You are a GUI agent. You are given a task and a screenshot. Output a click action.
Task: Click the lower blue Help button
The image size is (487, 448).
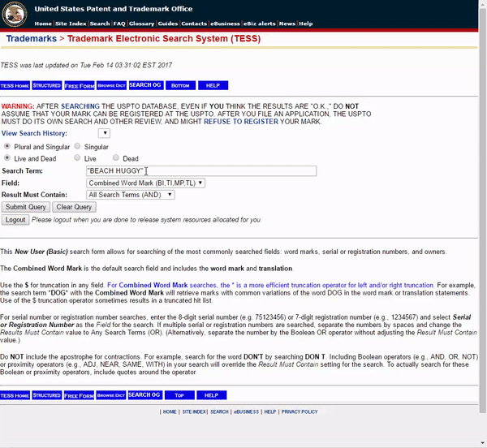click(x=212, y=395)
